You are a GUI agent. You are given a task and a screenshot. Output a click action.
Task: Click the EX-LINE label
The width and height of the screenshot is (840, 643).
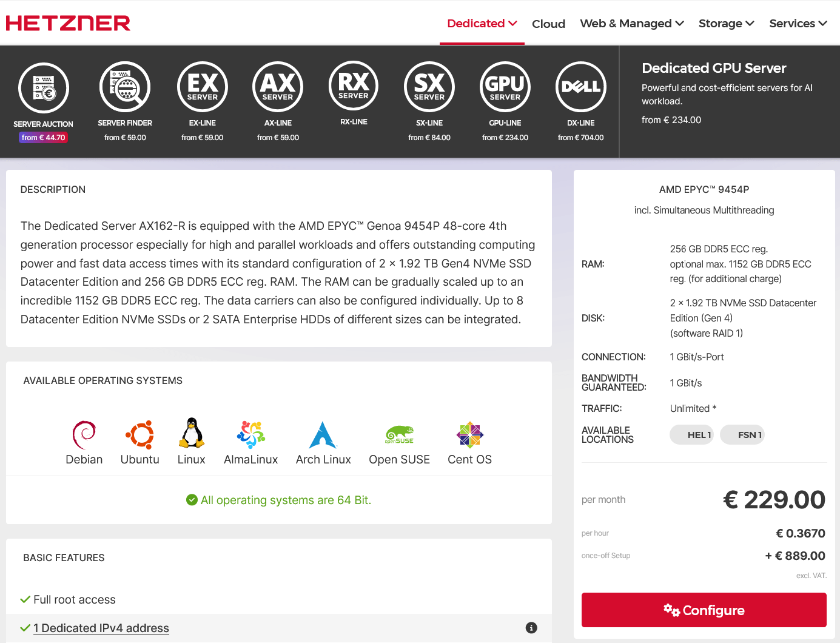203,123
